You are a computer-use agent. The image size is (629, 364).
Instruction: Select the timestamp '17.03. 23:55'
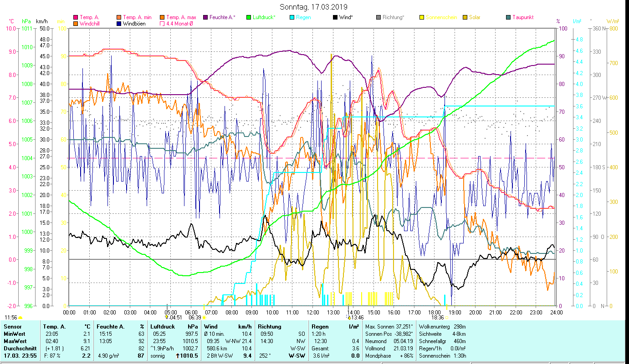[20, 355]
